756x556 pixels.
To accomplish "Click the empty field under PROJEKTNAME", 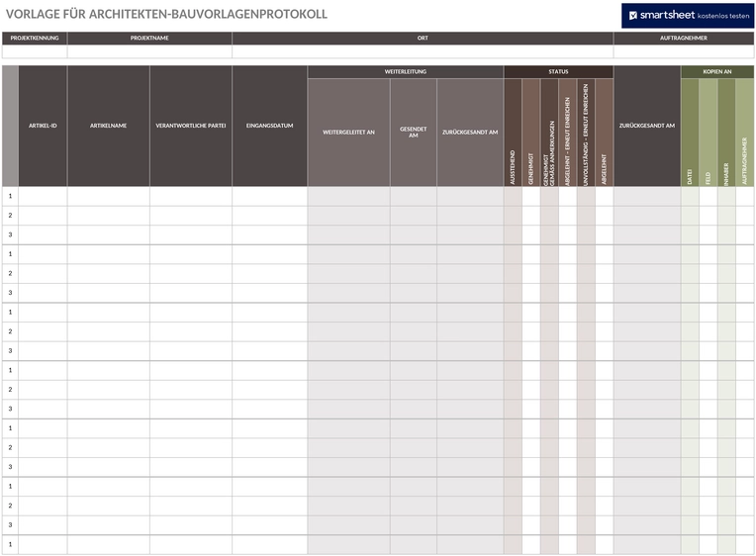I will point(149,51).
